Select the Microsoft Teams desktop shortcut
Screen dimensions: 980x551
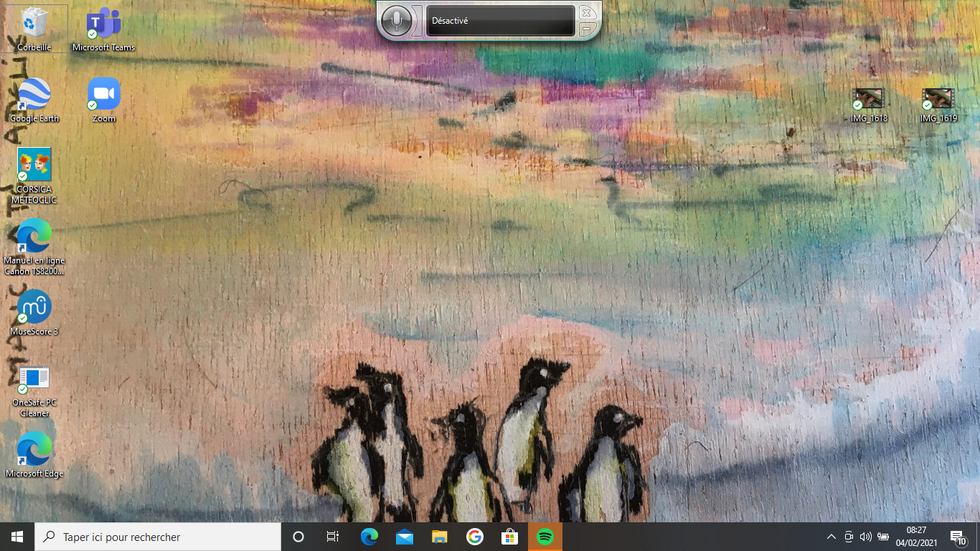[103, 29]
